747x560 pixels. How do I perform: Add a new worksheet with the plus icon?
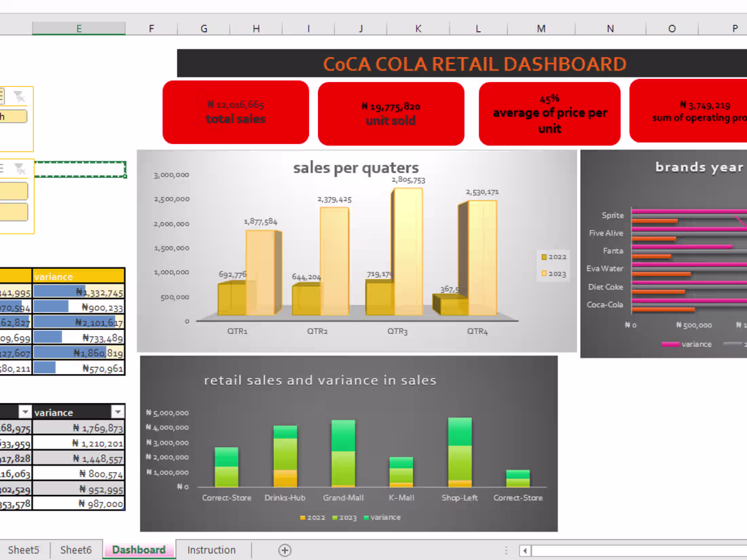tap(285, 550)
